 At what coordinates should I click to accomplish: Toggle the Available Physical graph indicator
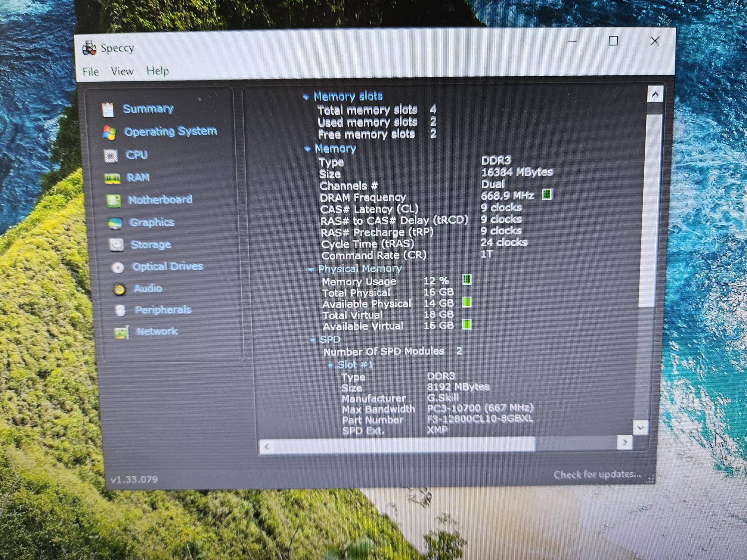(x=467, y=302)
